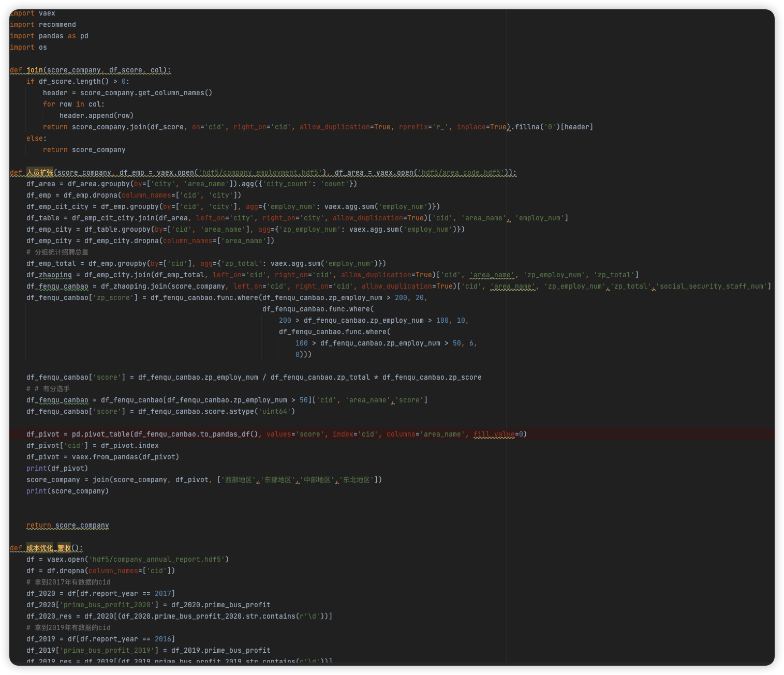This screenshot has height=675, width=784.
Task: Click the '0)))' closing line
Action: [304, 355]
